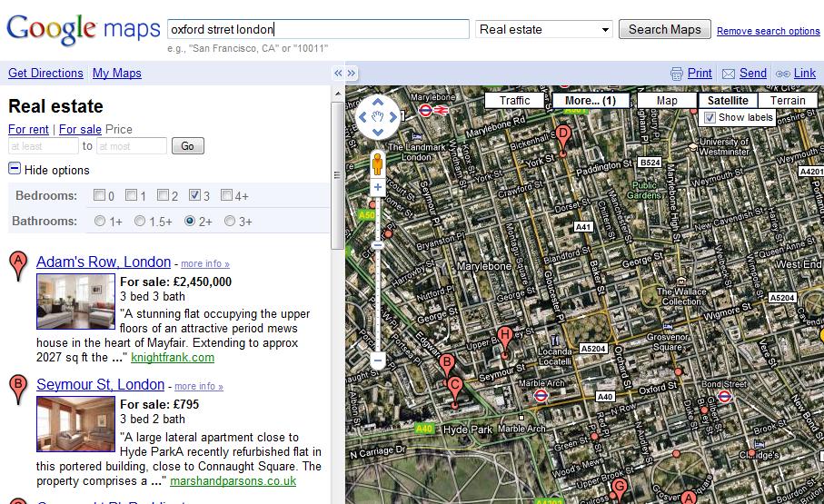Switch to Satellite view
This screenshot has width=824, height=504.
click(x=728, y=101)
